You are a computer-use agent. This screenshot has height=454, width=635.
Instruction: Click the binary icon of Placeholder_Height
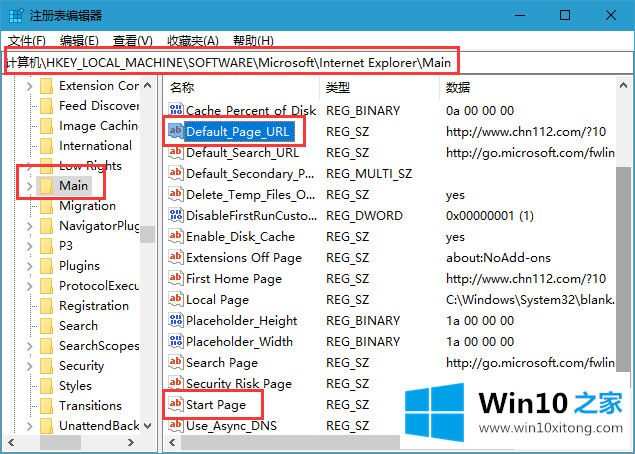(x=176, y=320)
